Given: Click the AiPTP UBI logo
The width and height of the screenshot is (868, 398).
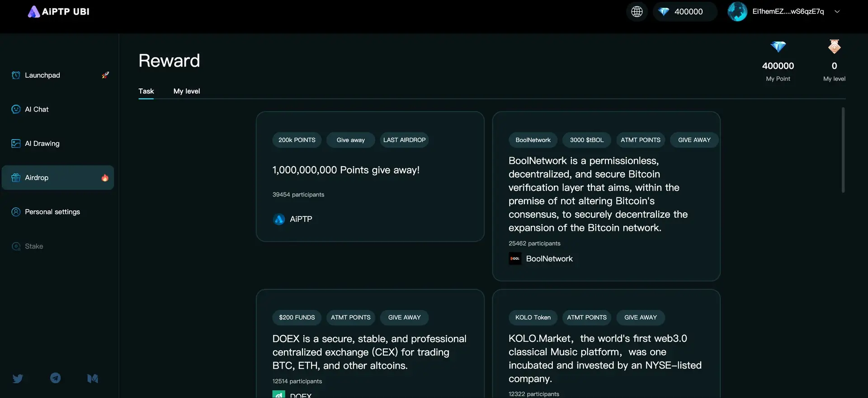Looking at the screenshot, I should [59, 12].
